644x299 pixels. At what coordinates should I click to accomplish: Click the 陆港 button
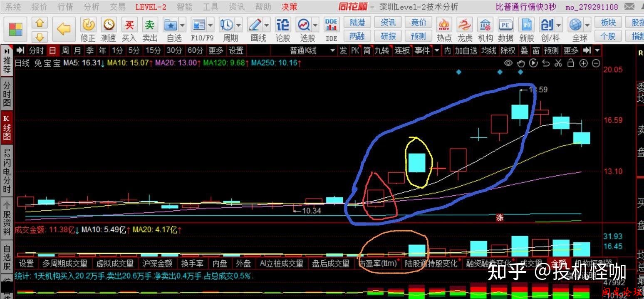pos(357,22)
